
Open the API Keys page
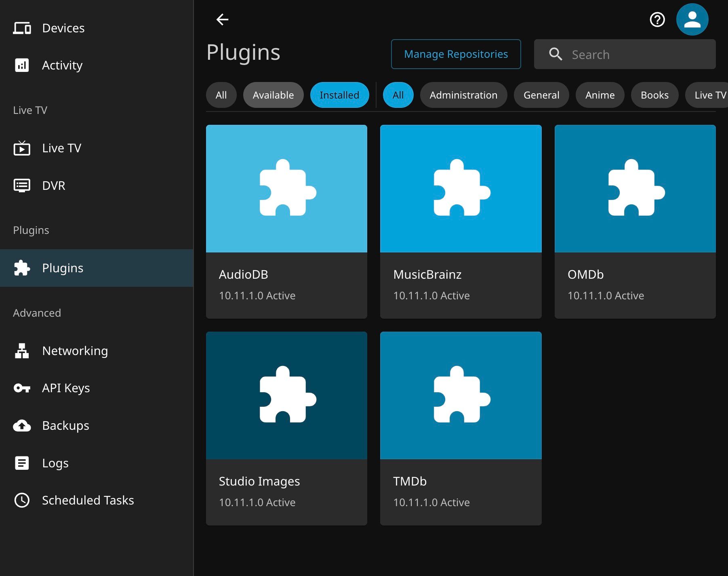point(97,388)
